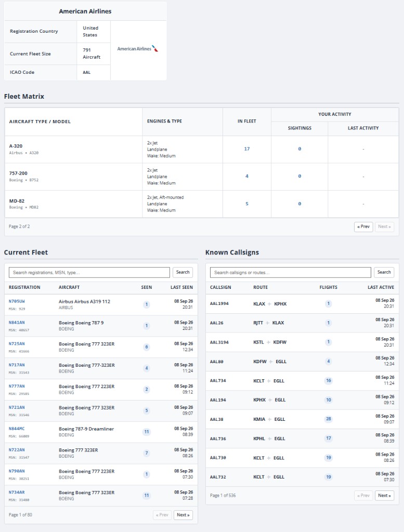Open registration N722AN
Screen dimensions: 404x532
[x=17, y=450]
